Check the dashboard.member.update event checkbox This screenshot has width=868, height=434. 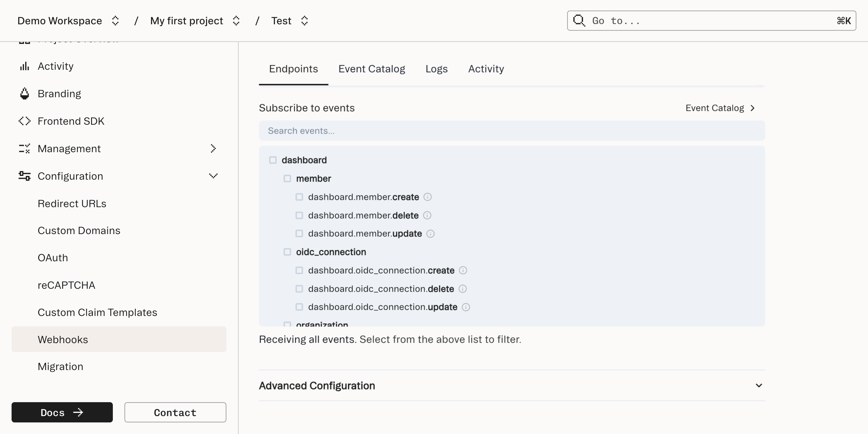299,233
